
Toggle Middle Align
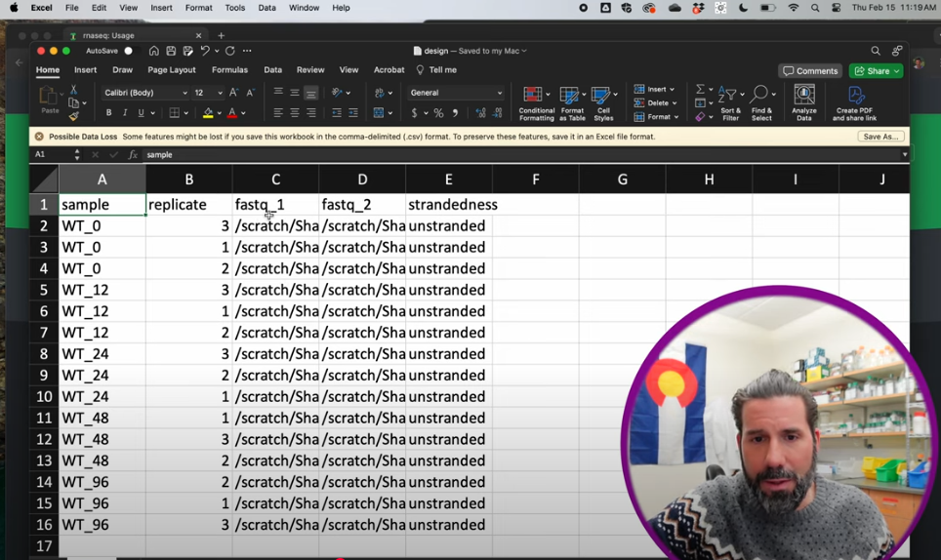pos(295,93)
